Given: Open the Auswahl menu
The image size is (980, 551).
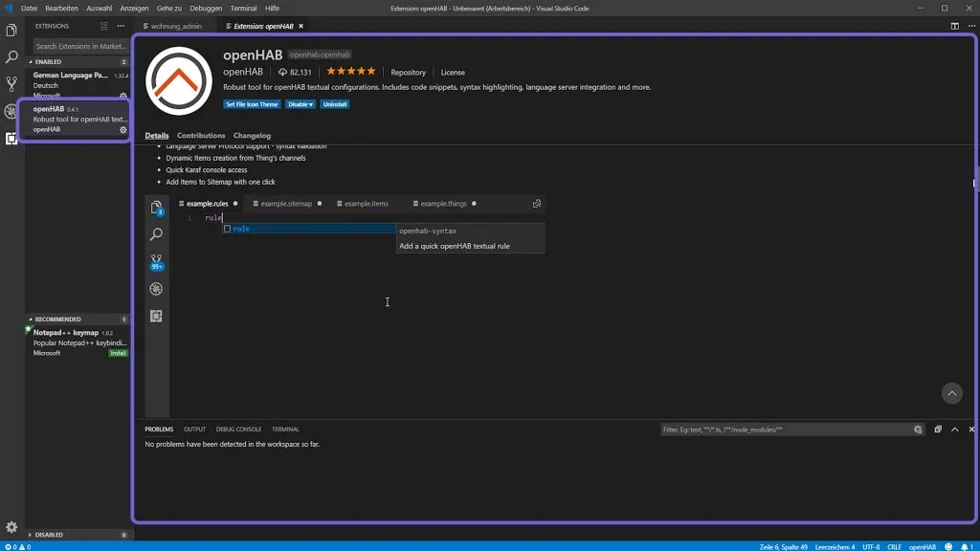Looking at the screenshot, I should point(99,8).
